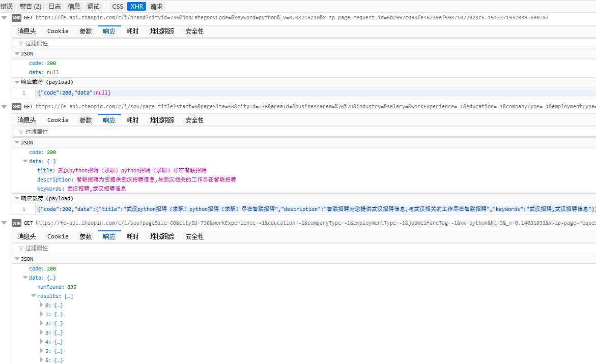The width and height of the screenshot is (596, 364).
Task: Open the 消息头 tab of the first request
Action: coord(26,31)
